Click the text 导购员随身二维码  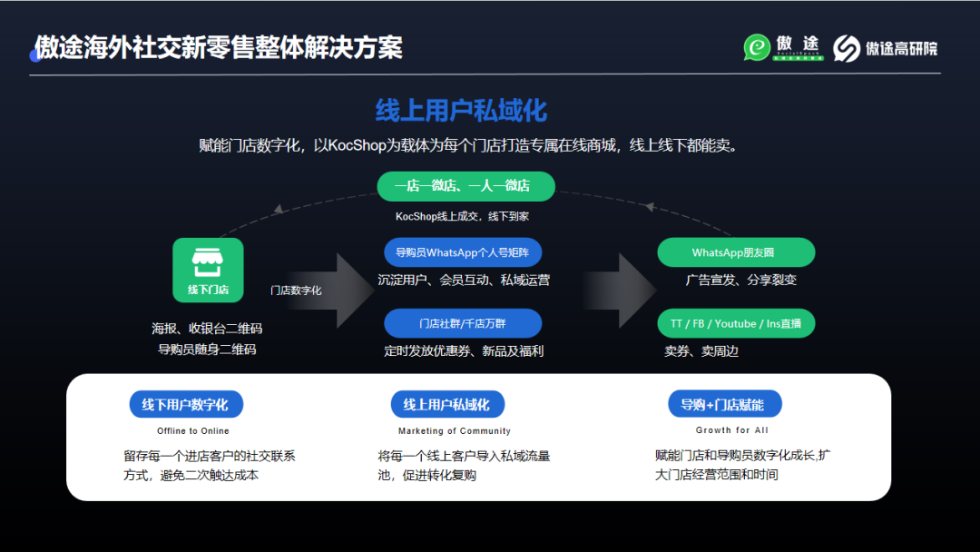tap(207, 349)
